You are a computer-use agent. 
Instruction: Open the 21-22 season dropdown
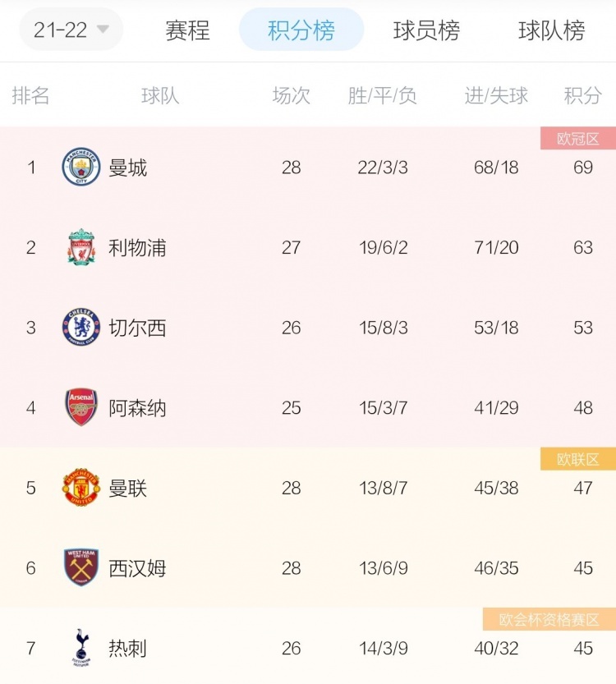click(71, 30)
